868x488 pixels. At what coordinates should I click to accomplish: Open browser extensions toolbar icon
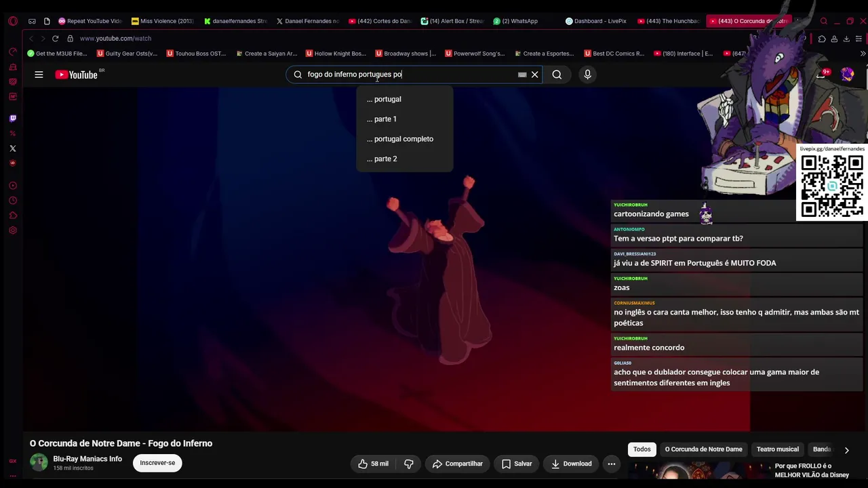pos(822,39)
